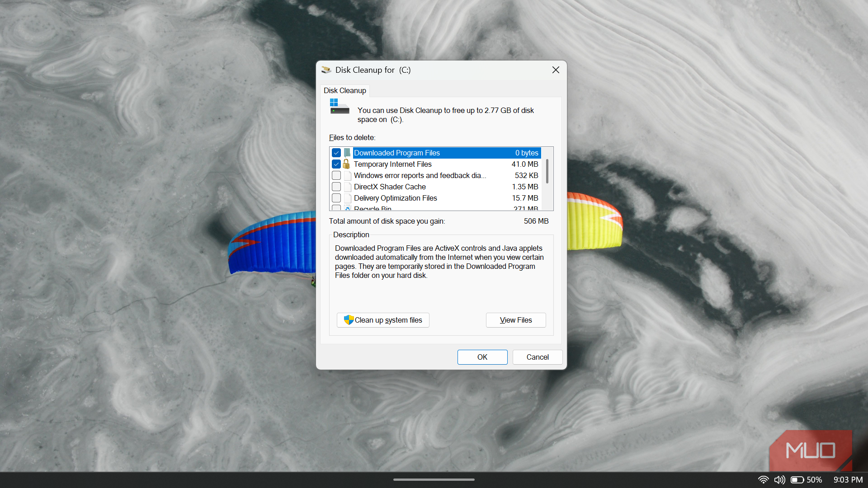Screen dimensions: 868x488
Task: Enable the DirectX Shader Cache checkbox
Action: coord(336,187)
